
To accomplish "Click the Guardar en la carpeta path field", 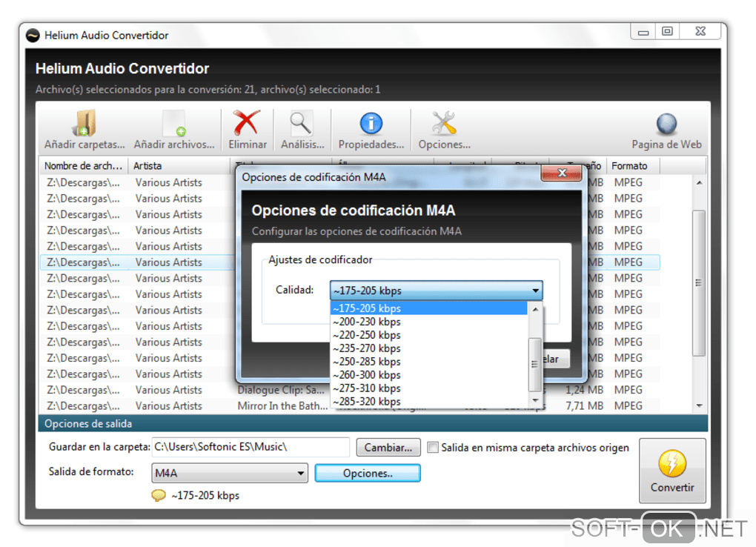I will (x=251, y=447).
